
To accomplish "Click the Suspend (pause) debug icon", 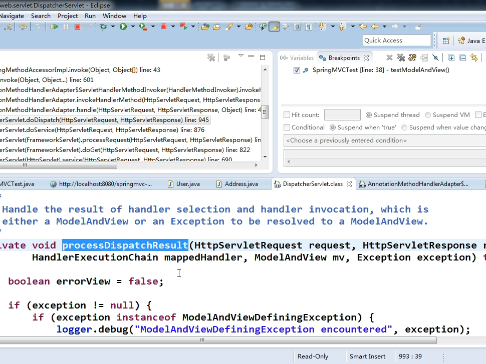I will [66, 27].
